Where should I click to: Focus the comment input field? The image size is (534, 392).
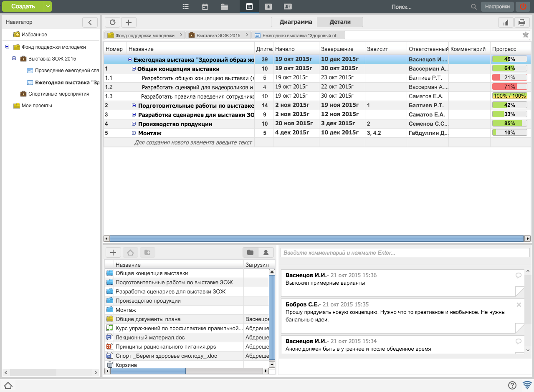pyautogui.click(x=405, y=253)
